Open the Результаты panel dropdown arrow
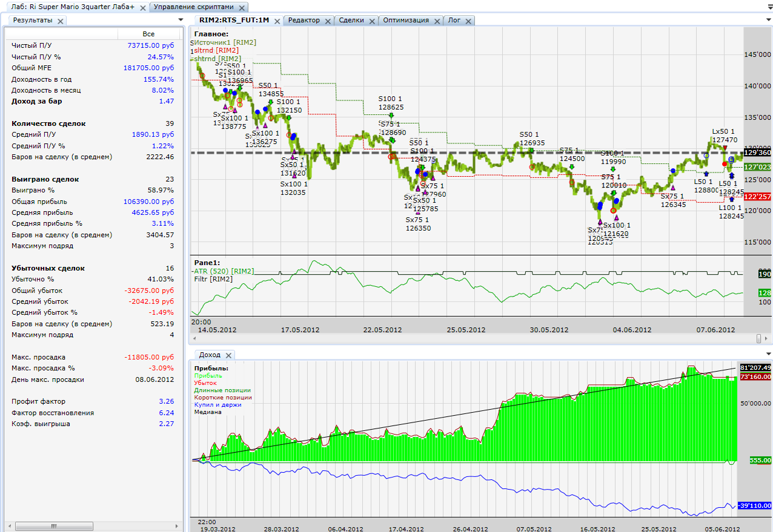This screenshot has width=773, height=532. point(180,20)
